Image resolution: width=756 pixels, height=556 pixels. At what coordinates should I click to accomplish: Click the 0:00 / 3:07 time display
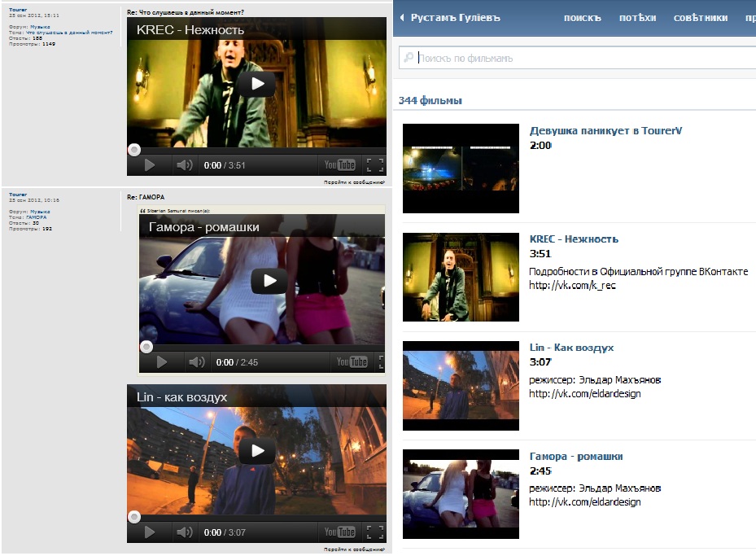[225, 532]
